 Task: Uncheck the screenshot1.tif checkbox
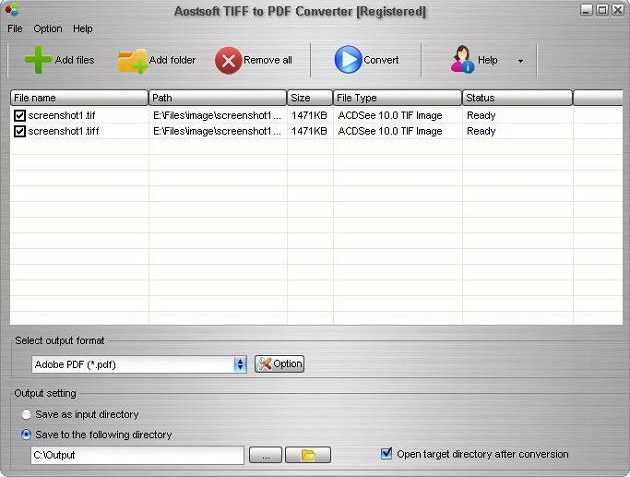click(x=20, y=116)
